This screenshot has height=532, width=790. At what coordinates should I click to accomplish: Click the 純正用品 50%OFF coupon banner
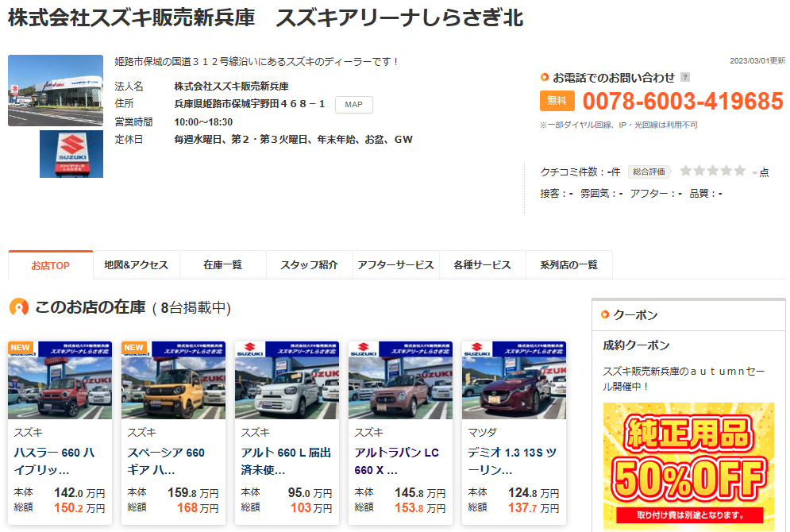click(x=688, y=467)
